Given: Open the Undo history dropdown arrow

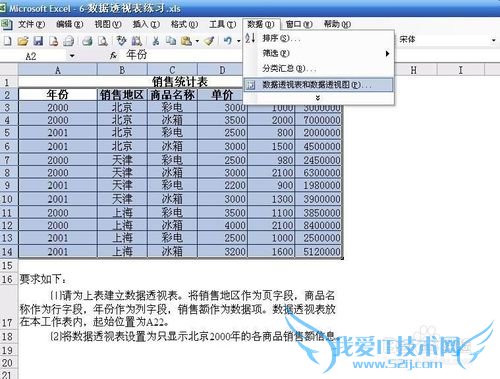Looking at the screenshot, I should (x=239, y=41).
